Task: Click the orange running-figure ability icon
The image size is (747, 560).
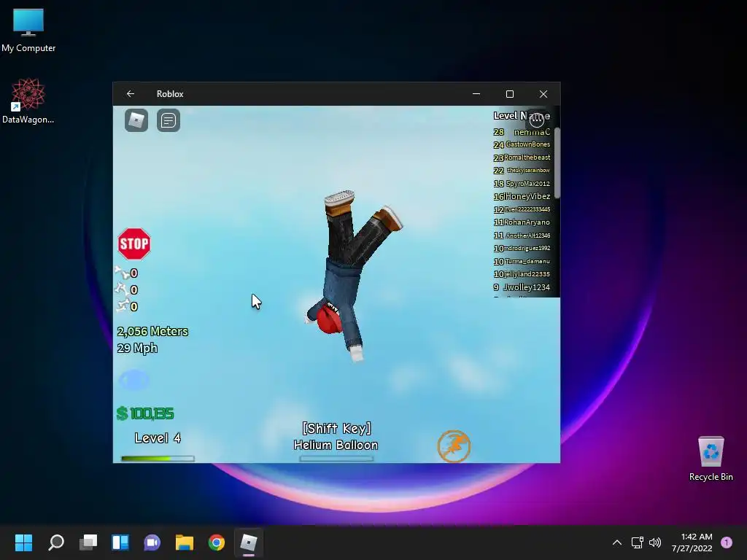Action: pos(454,446)
